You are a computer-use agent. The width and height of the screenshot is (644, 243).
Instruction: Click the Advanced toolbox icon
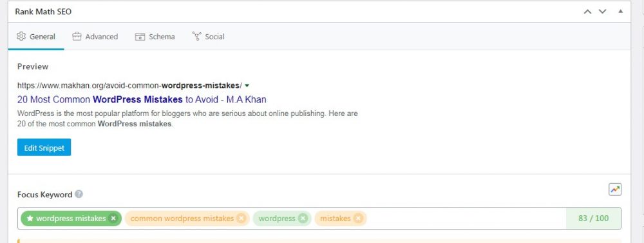click(77, 37)
